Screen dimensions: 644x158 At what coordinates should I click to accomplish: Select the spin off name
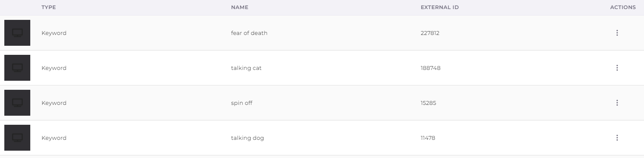242,103
